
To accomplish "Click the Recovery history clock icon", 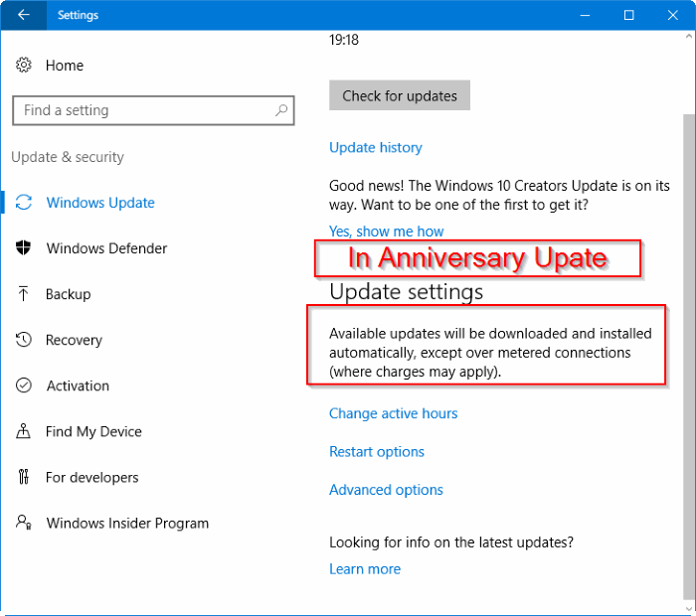I will [x=24, y=340].
